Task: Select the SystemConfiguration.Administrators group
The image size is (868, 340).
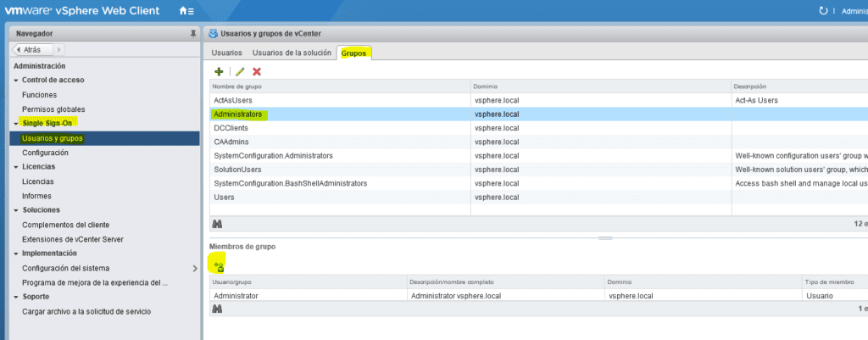Action: pyautogui.click(x=538, y=156)
